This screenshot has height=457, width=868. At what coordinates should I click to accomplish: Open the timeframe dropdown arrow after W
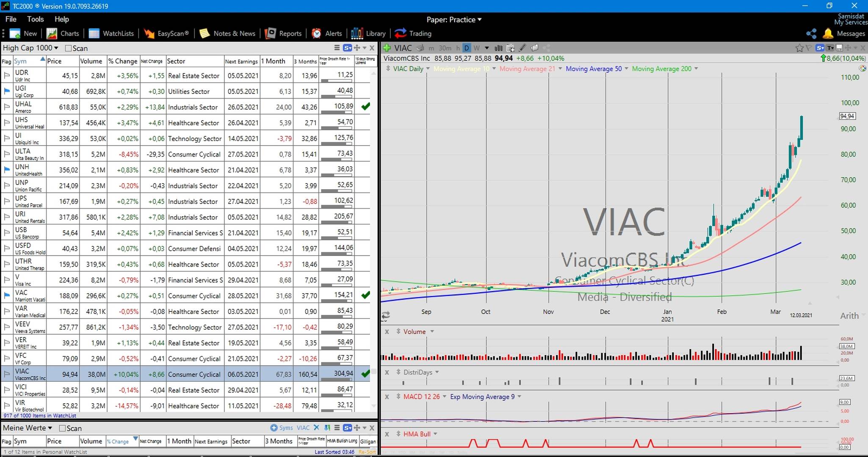pyautogui.click(x=487, y=48)
